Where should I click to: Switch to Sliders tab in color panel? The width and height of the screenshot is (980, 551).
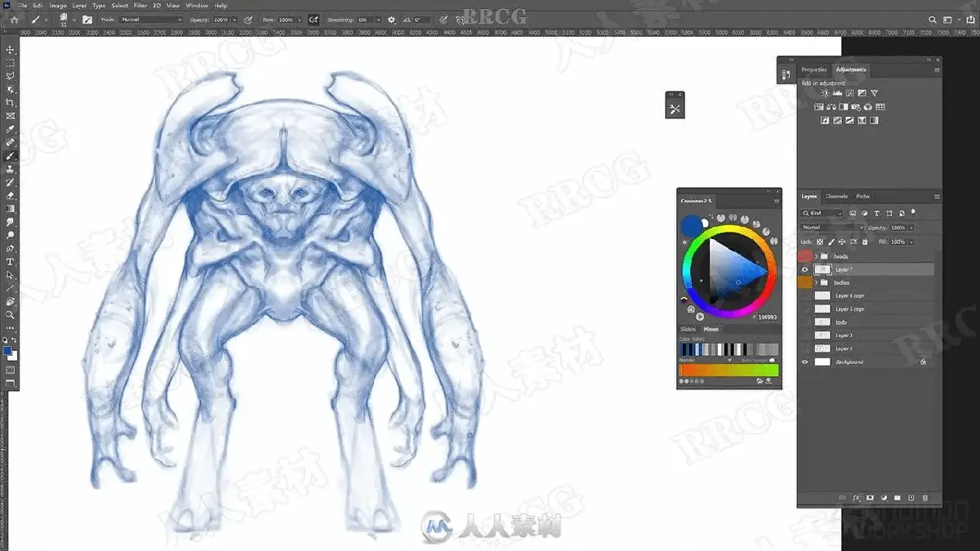pyautogui.click(x=688, y=330)
